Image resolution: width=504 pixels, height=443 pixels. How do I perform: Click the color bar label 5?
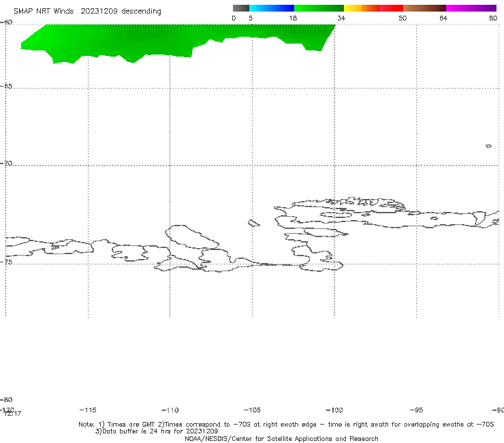tap(251, 18)
